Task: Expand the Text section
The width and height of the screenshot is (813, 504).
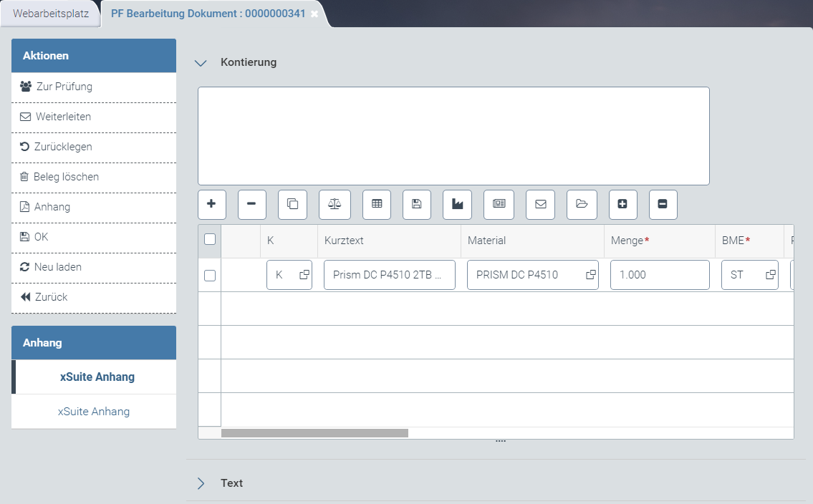Action: pyautogui.click(x=201, y=483)
